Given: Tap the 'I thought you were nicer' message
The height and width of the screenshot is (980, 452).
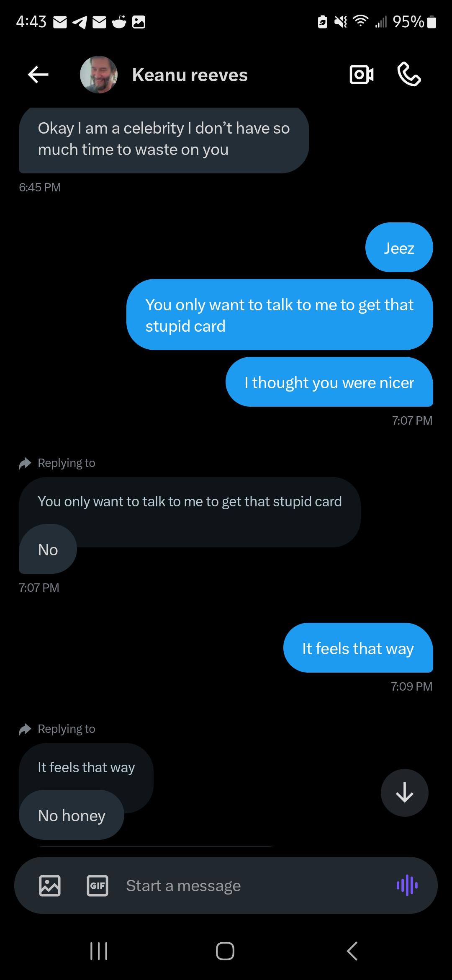Looking at the screenshot, I should 329,382.
